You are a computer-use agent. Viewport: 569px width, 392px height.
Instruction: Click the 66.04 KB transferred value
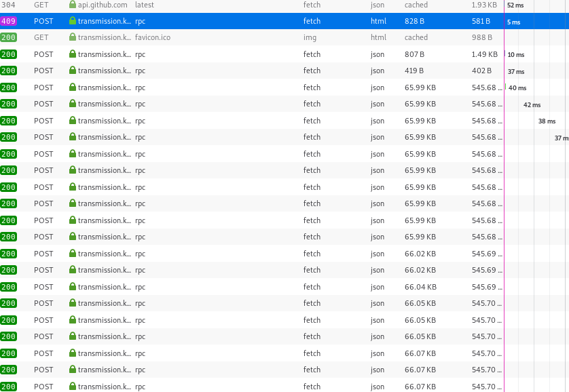(420, 287)
